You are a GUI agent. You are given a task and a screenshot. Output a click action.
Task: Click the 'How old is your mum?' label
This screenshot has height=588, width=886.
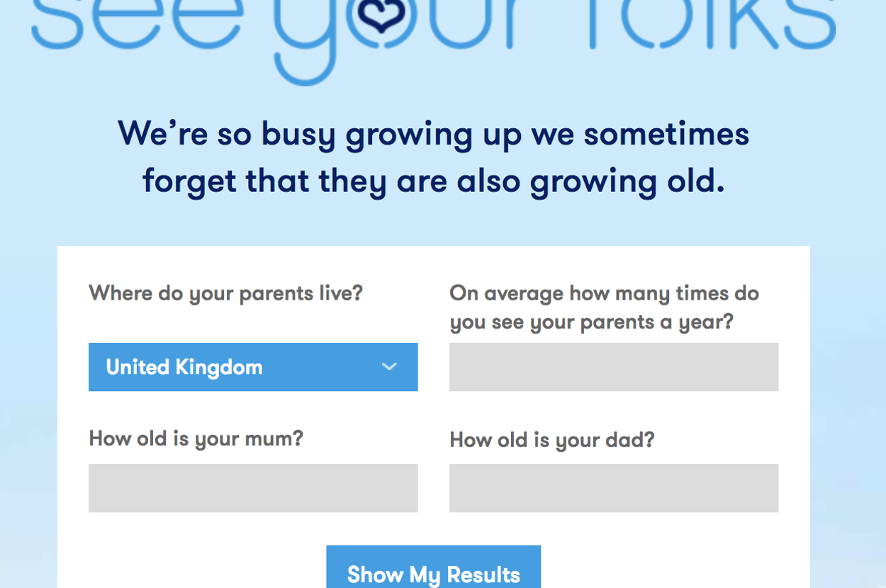click(x=196, y=439)
